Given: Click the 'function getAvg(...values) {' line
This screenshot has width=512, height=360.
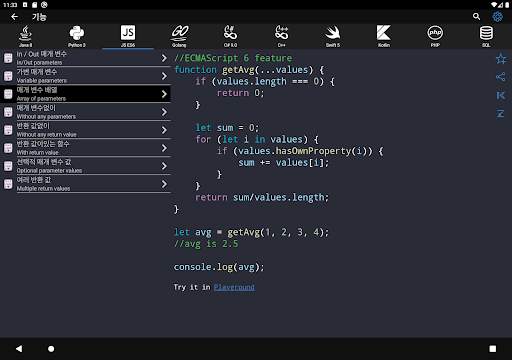Looking at the screenshot, I should [x=249, y=70].
